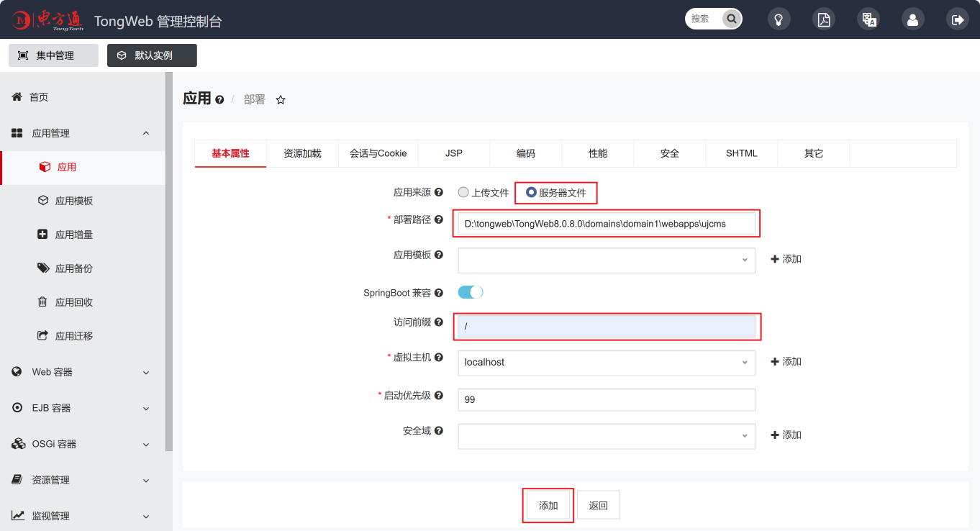The height and width of the screenshot is (531, 980).
Task: Click the 集中管理 button
Action: click(53, 55)
